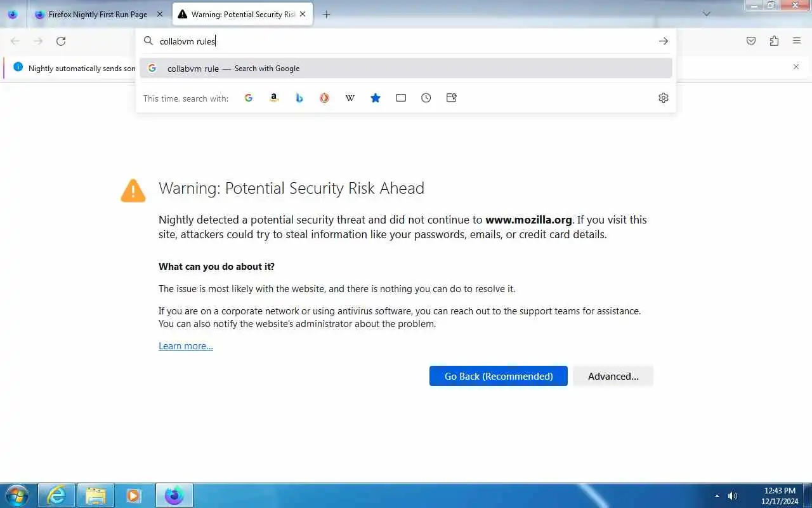This screenshot has height=508, width=812.
Task: Search bookmarks star icon
Action: [x=376, y=98]
